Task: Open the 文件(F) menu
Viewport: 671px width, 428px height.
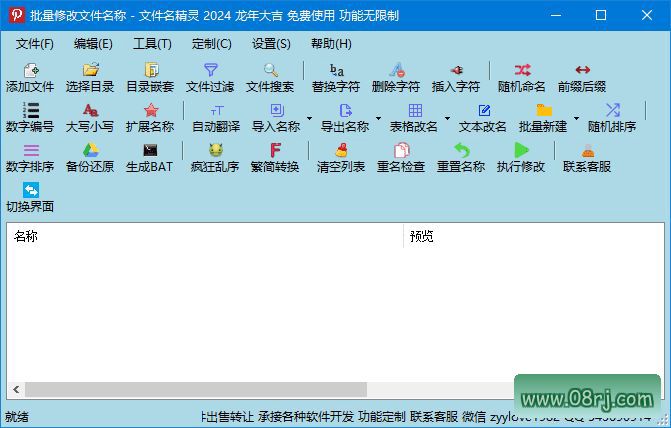Action: [x=35, y=44]
